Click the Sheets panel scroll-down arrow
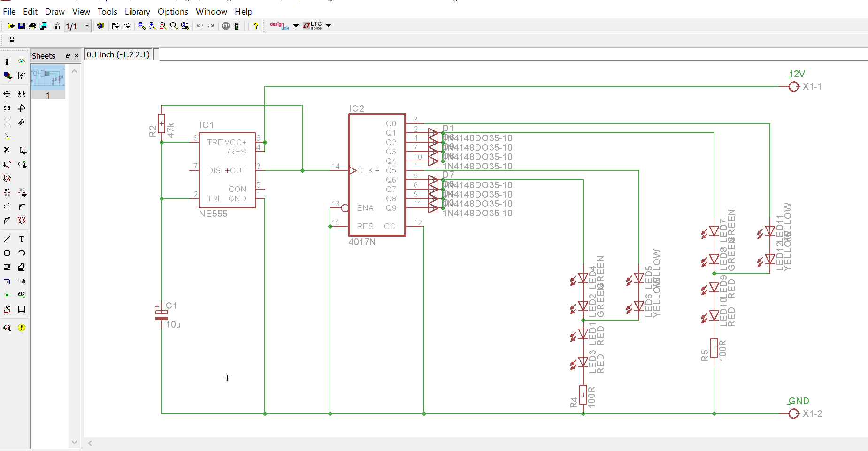868x451 pixels. tap(74, 442)
